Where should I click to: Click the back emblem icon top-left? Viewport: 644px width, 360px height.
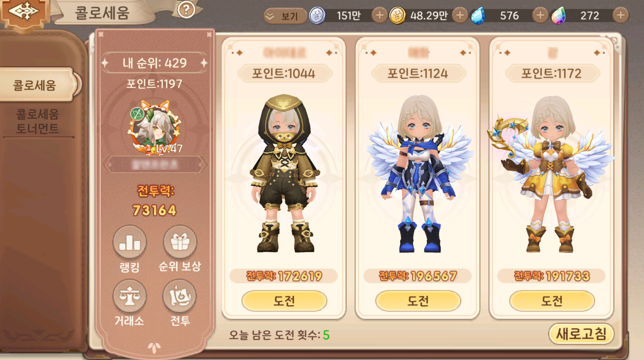24,12
